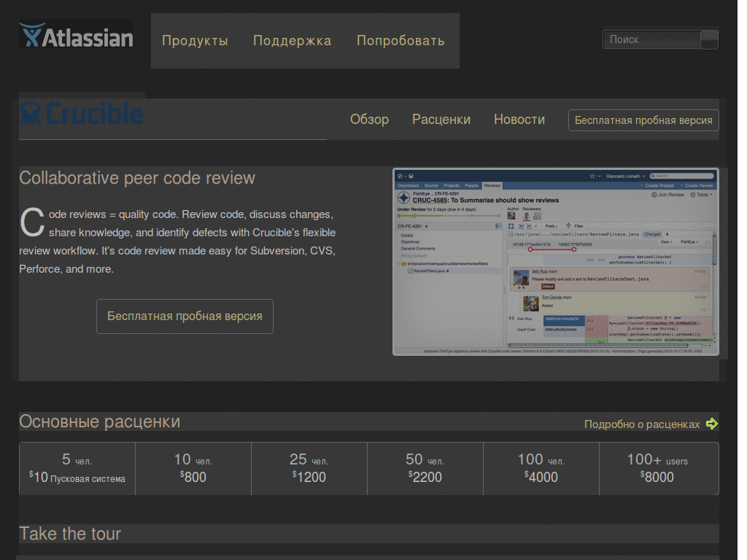Click Бесплатная пробная версия button in Crucible nav
This screenshot has width=747, height=560.
(643, 120)
